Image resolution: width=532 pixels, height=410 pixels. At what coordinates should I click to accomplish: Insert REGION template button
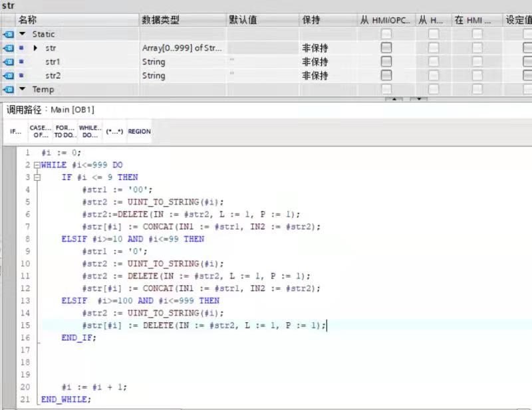pyautogui.click(x=139, y=132)
